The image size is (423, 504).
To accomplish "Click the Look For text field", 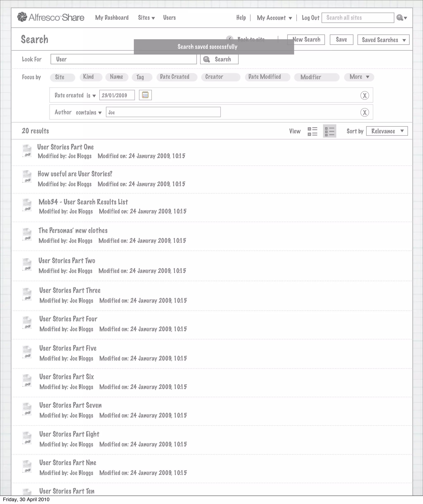I will point(124,59).
